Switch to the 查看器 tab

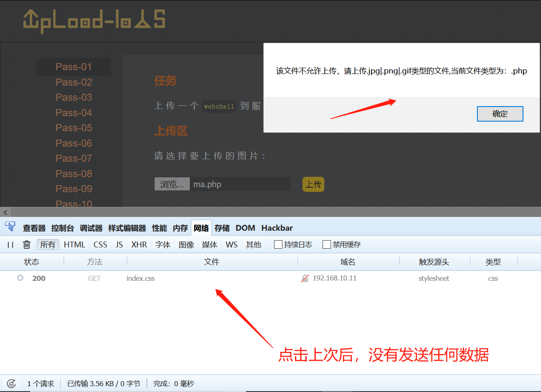(34, 228)
